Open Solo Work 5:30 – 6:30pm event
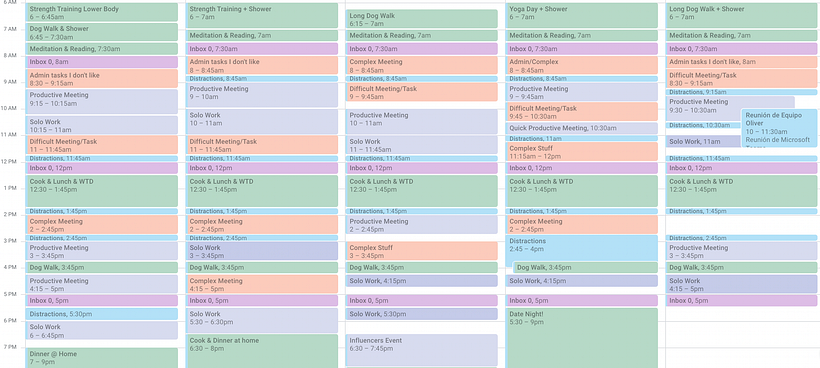Screen dimensions: 820x368 [x=262, y=320]
